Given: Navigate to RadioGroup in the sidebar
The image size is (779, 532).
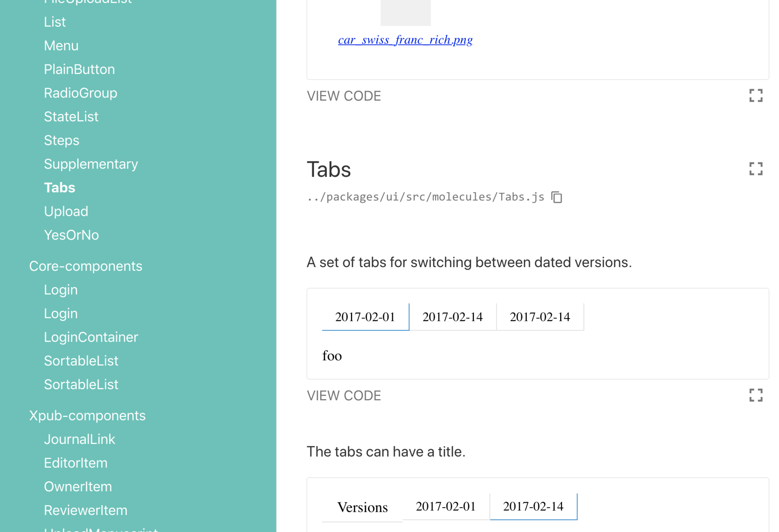Looking at the screenshot, I should click(x=80, y=93).
